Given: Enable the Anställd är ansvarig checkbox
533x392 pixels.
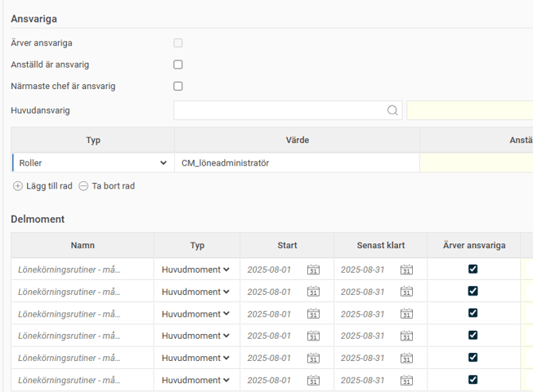Looking at the screenshot, I should pos(178,64).
